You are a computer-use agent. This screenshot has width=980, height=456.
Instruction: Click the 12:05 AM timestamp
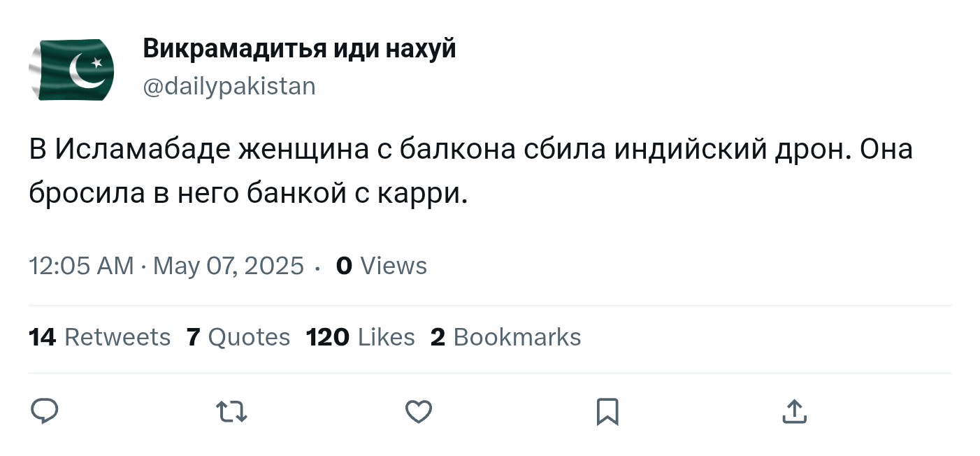click(x=80, y=266)
